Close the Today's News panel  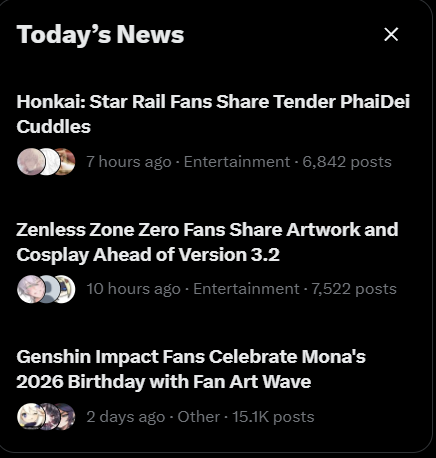(391, 34)
